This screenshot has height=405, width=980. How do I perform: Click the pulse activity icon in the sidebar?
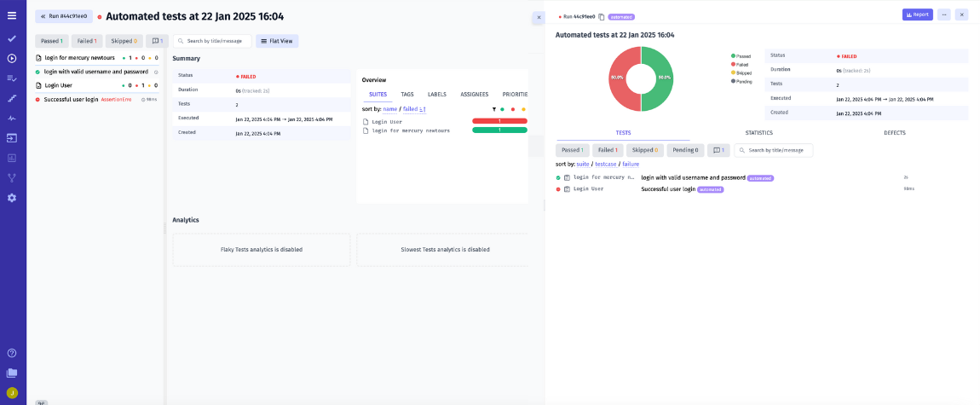(12, 118)
